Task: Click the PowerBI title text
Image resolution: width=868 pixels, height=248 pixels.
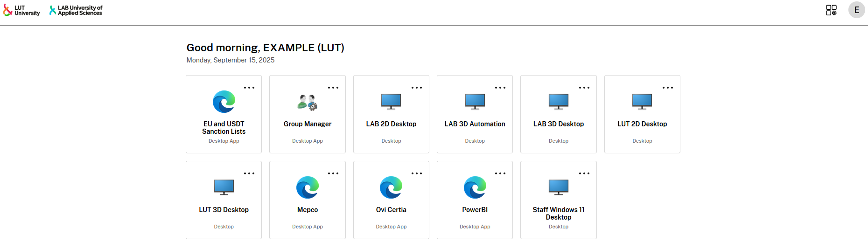Action: [x=475, y=210]
